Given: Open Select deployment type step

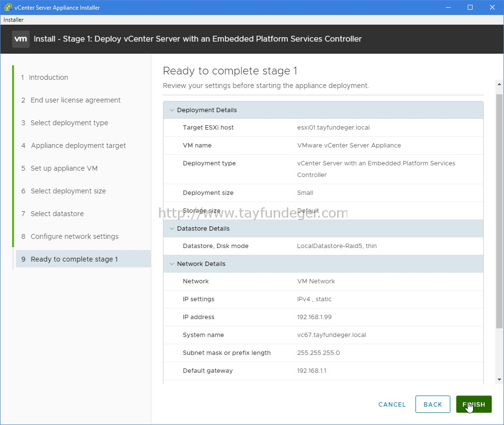Looking at the screenshot, I should (x=65, y=123).
